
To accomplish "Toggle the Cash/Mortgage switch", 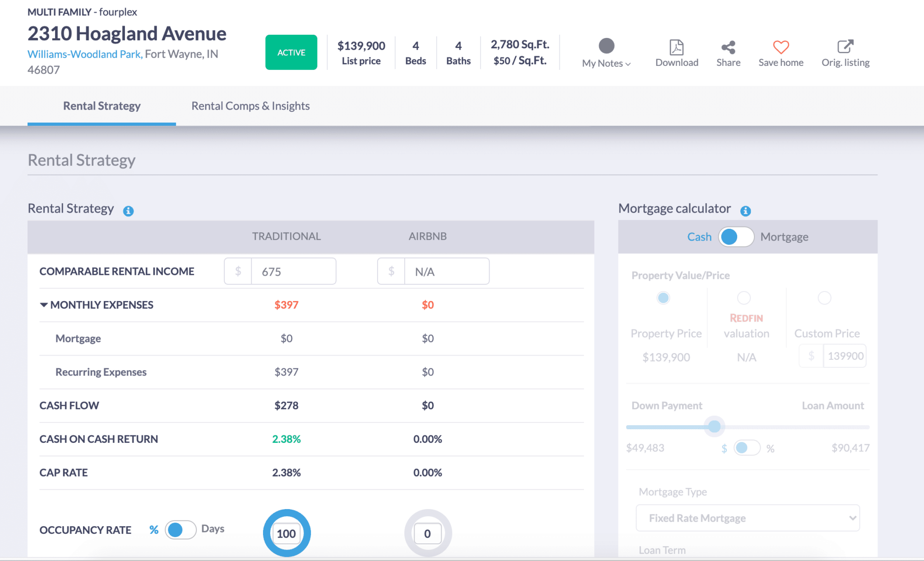I will (736, 237).
